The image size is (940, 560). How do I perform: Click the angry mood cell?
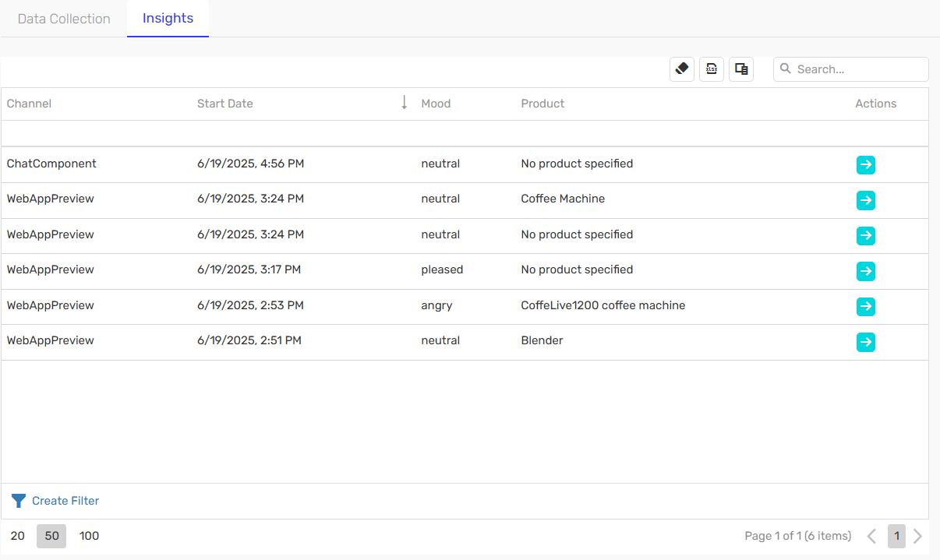coord(436,305)
